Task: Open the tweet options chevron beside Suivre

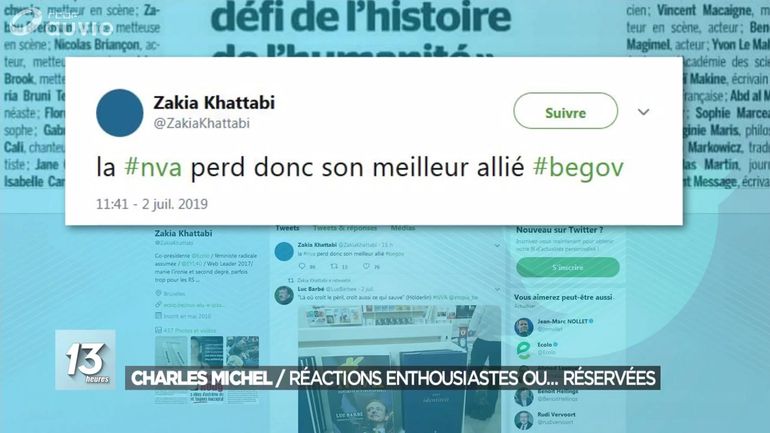Action: pos(643,112)
